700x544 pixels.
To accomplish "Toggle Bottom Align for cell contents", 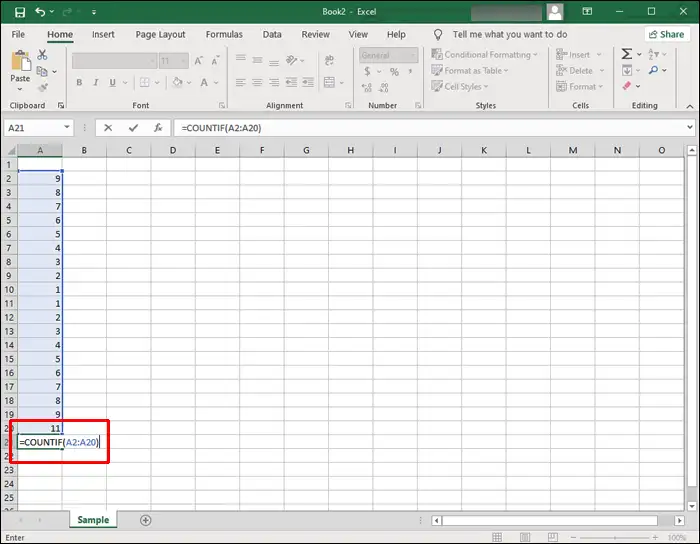I will (x=274, y=62).
